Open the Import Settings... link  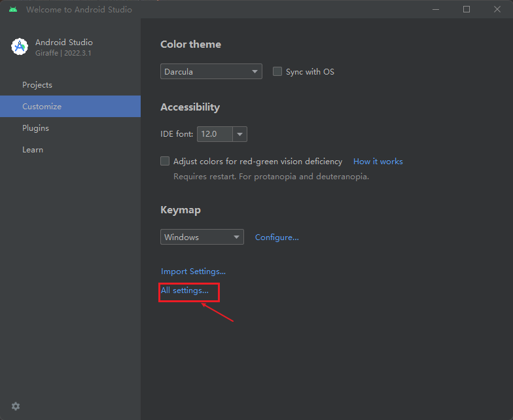193,271
